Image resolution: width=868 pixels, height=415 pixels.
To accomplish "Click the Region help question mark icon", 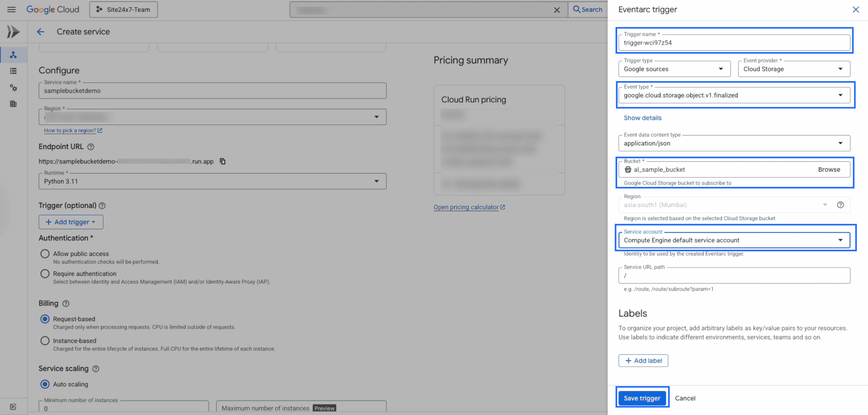I will (x=840, y=205).
